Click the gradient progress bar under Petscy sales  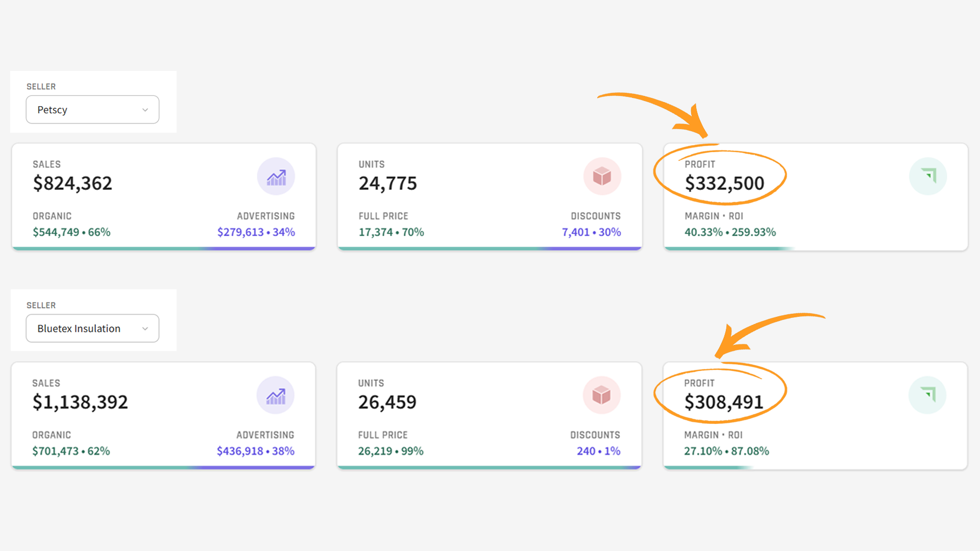pos(163,248)
